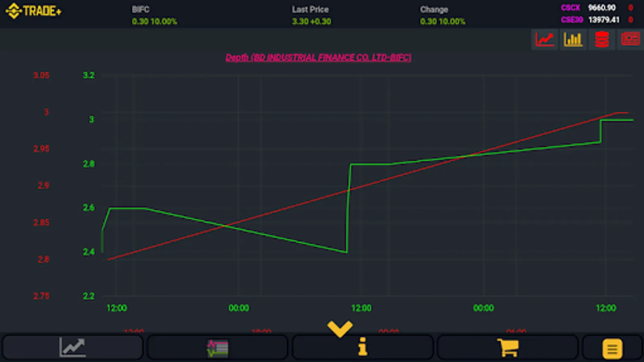This screenshot has height=362, width=644.
Task: Click the red 2.85 axis label
Action: coord(41,222)
